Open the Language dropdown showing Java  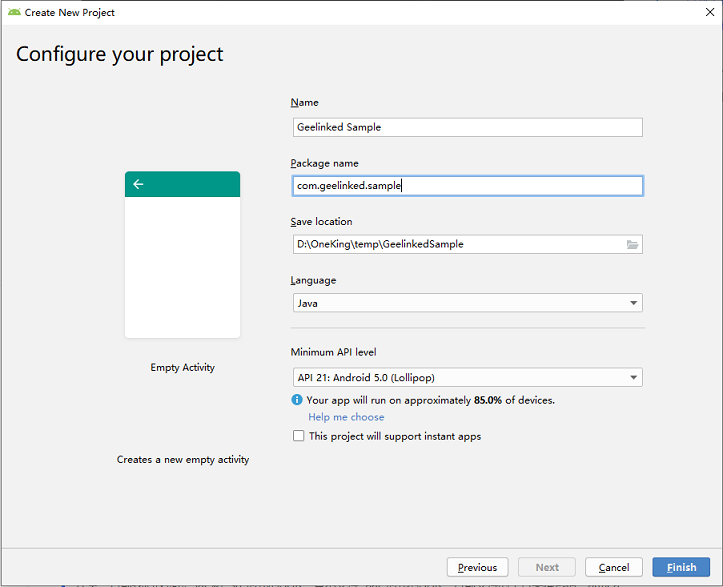[x=466, y=303]
